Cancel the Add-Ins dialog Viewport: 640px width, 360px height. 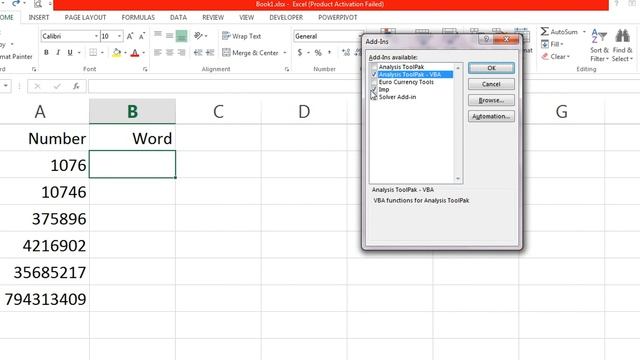click(491, 84)
